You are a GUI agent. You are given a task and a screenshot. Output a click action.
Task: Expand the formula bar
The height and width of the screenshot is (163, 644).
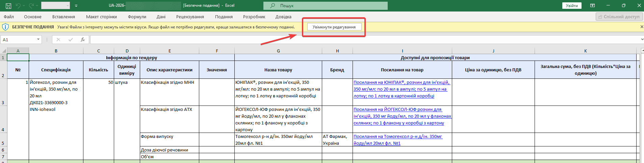point(642,40)
